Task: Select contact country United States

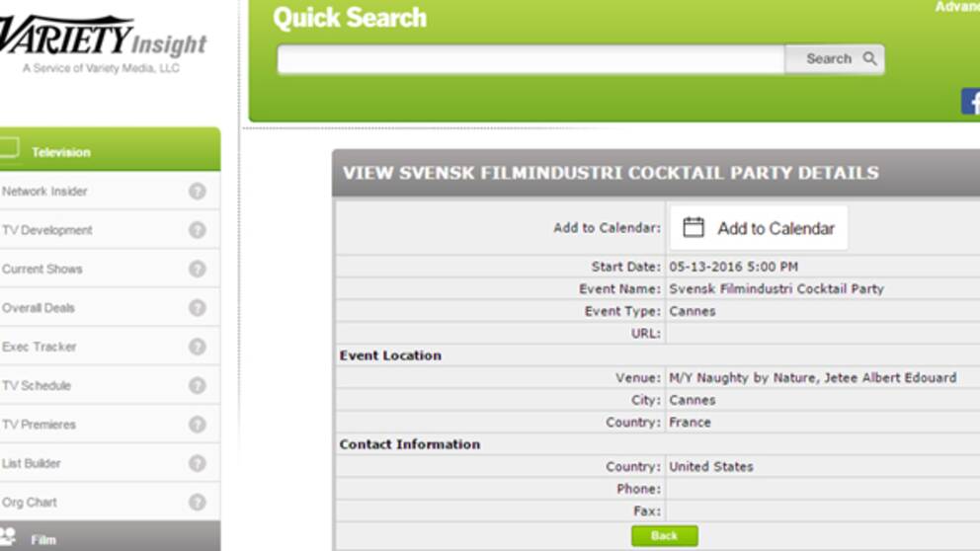Action: (x=710, y=467)
